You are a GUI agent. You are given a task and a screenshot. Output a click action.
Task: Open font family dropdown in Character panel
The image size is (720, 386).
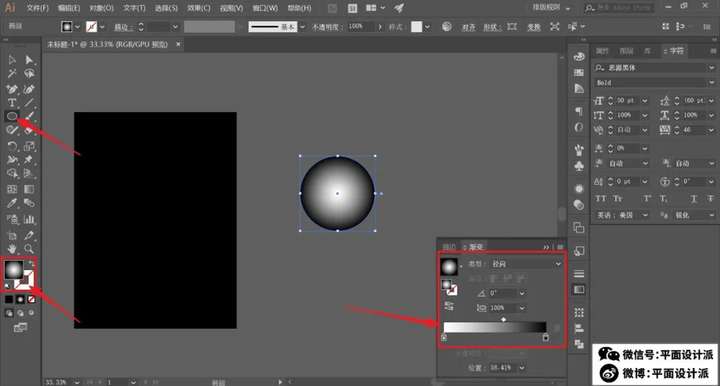pyautogui.click(x=711, y=68)
